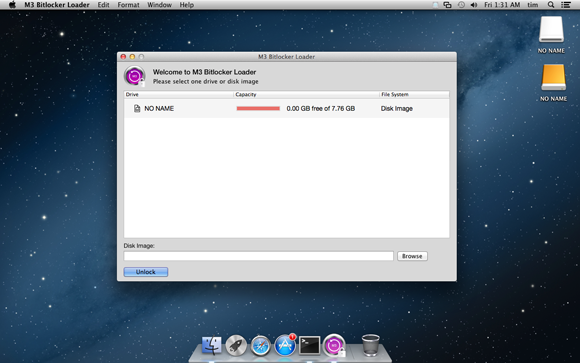
Task: Click the M3 Bitlocker Loader purple logo
Action: [x=135, y=76]
